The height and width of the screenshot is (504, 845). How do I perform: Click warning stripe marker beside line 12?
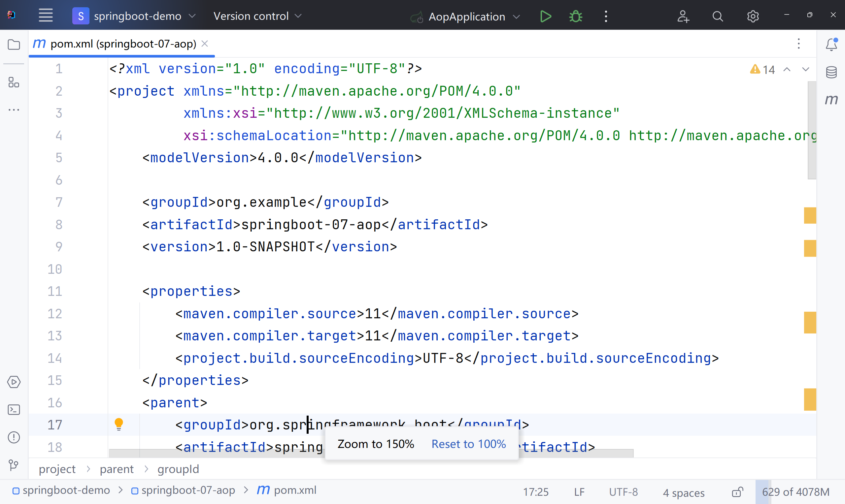810,322
